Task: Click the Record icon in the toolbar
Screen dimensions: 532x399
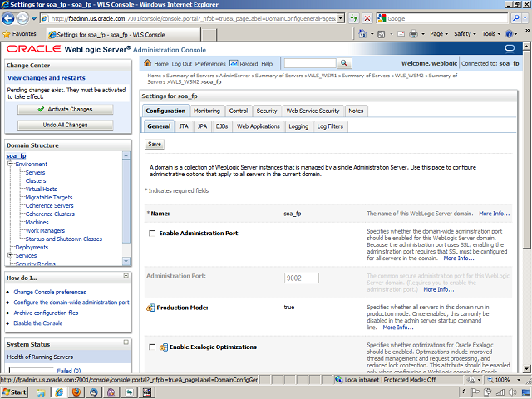Action: click(x=234, y=63)
